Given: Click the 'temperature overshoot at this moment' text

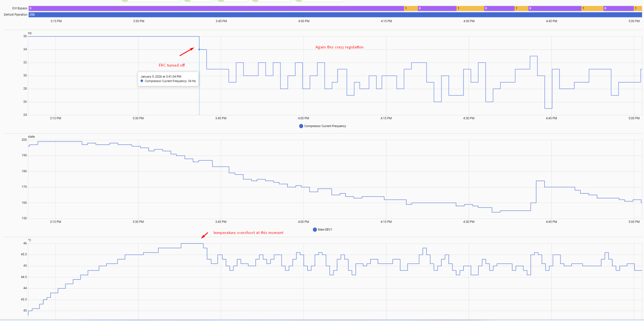Looking at the screenshot, I should [x=248, y=233].
